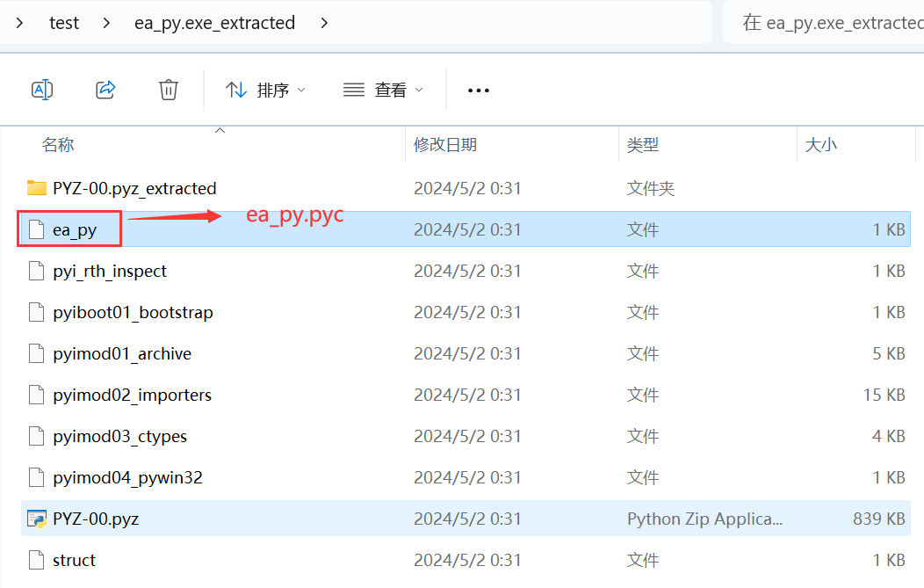Open the 查看 view dropdown
Screen dimensions: 924x588
pyautogui.click(x=383, y=91)
